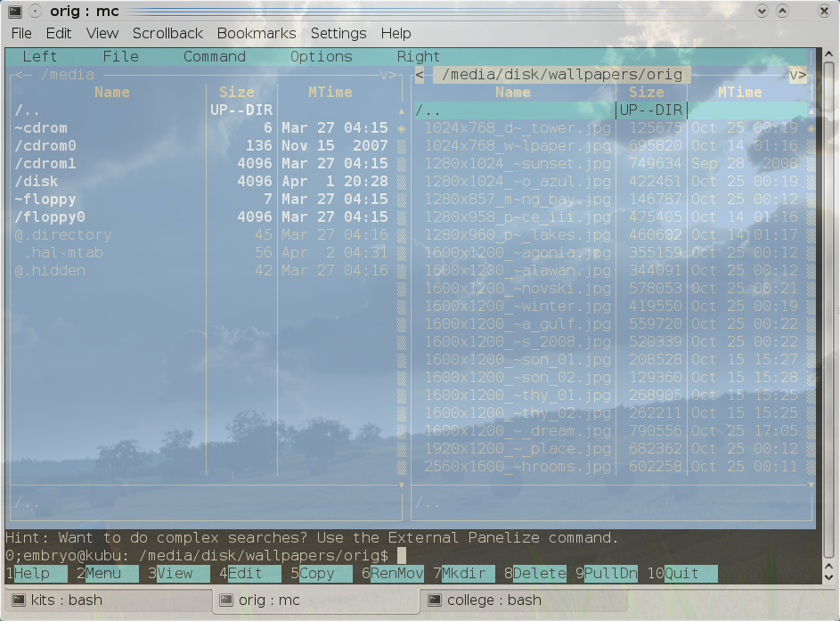The image size is (840, 621).
Task: Click the right panel history back arrow
Action: (x=420, y=75)
